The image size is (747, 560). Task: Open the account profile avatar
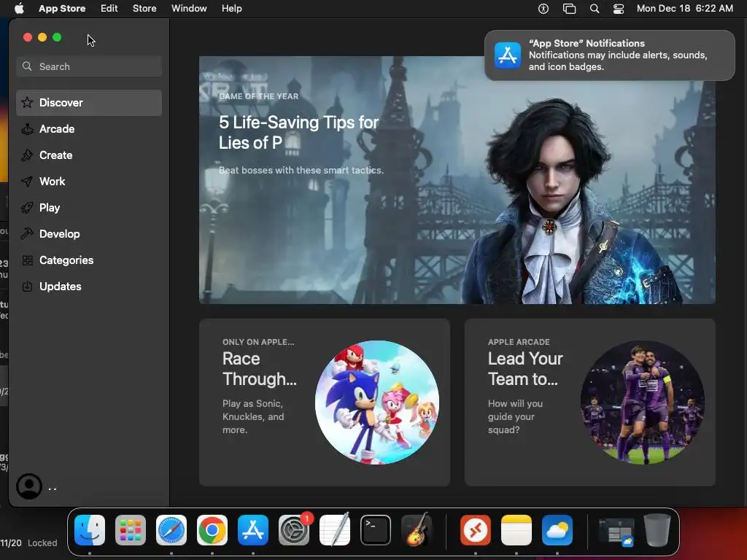point(29,486)
